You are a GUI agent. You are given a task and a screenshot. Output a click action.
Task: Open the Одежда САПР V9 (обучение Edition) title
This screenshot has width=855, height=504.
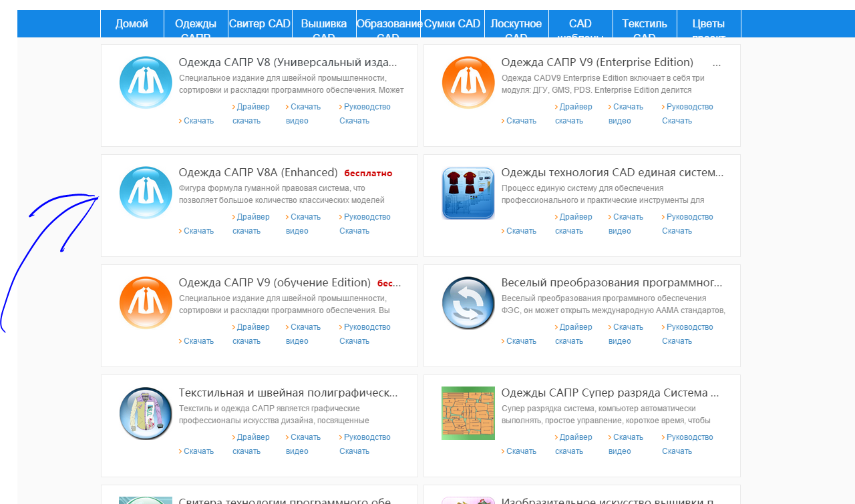pos(275,283)
